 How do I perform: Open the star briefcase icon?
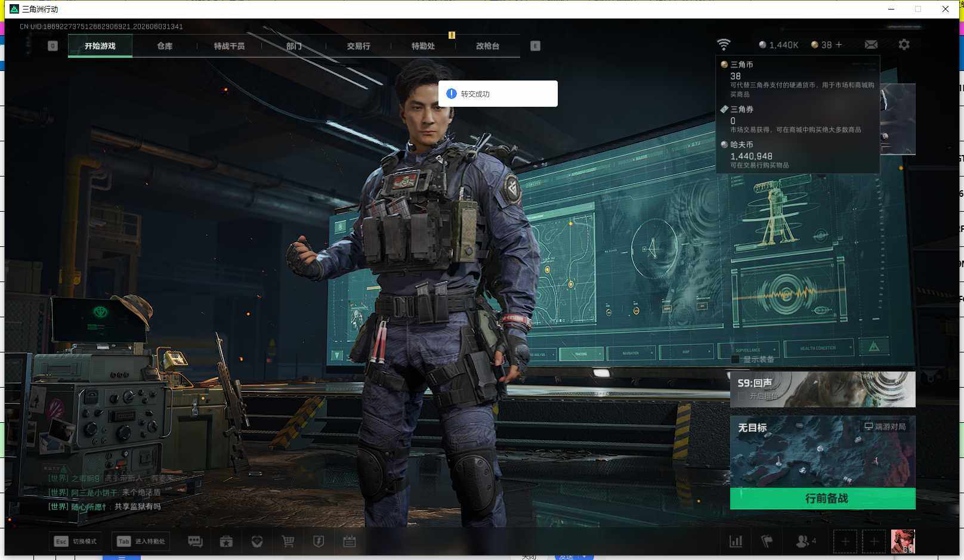pos(226,542)
